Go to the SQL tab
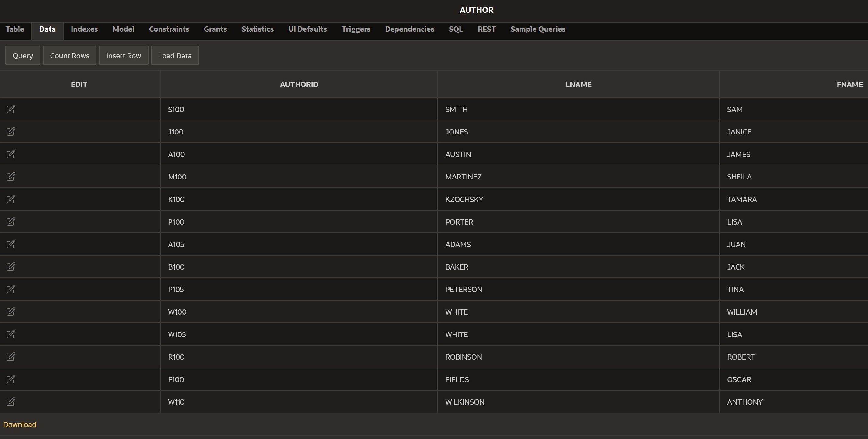 click(x=456, y=29)
